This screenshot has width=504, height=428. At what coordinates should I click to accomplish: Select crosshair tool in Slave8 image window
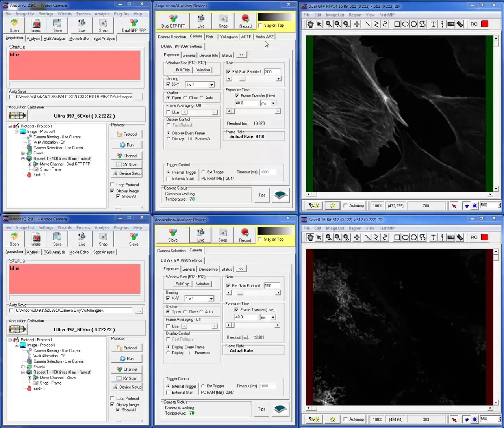coord(357,237)
